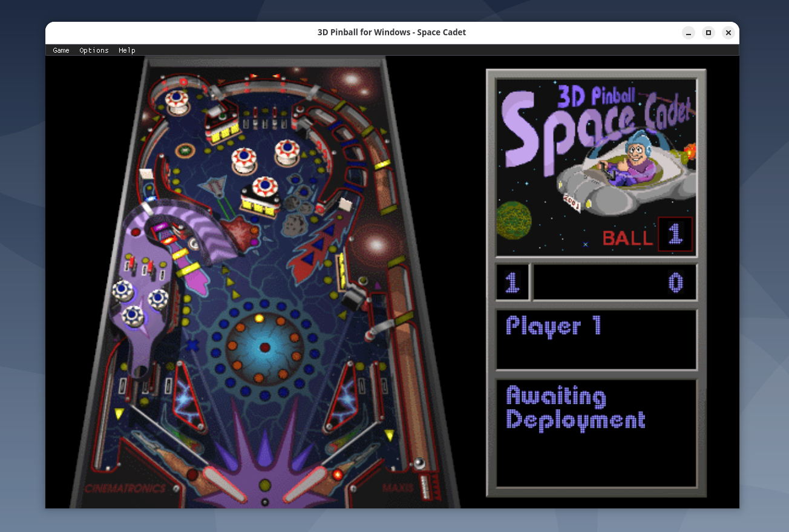Click the plunger spring below the ball

427,483
